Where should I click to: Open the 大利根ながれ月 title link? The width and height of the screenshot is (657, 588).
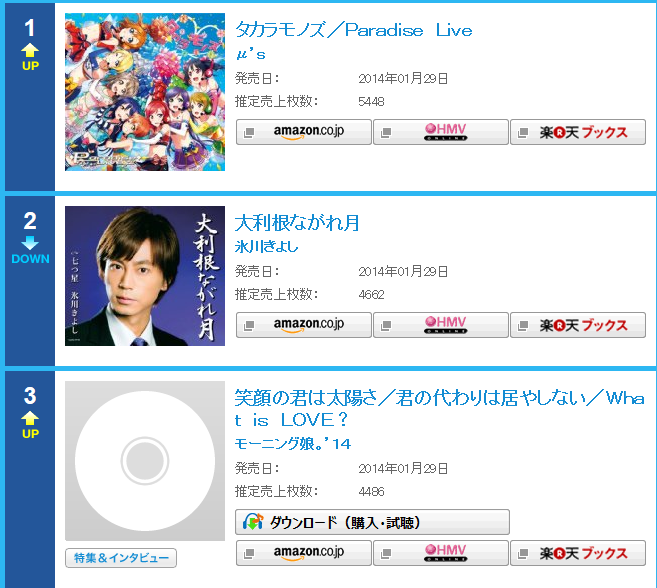pyautogui.click(x=297, y=223)
